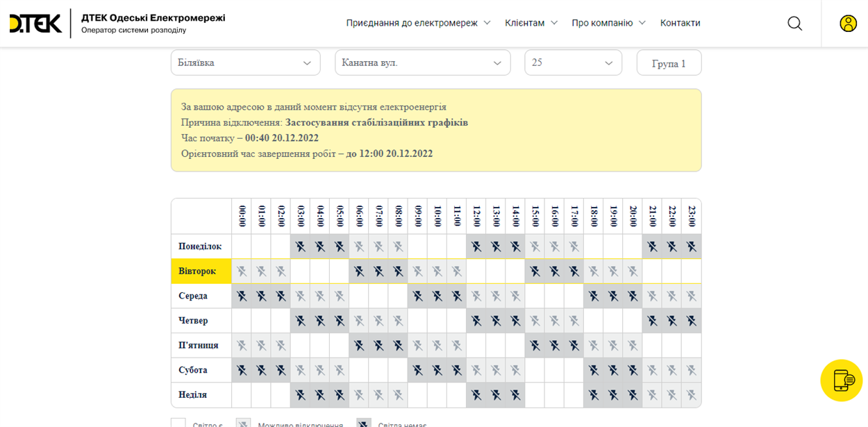Select Monday 03:00 no-power icon
This screenshot has width=868, height=427.
coord(301,246)
